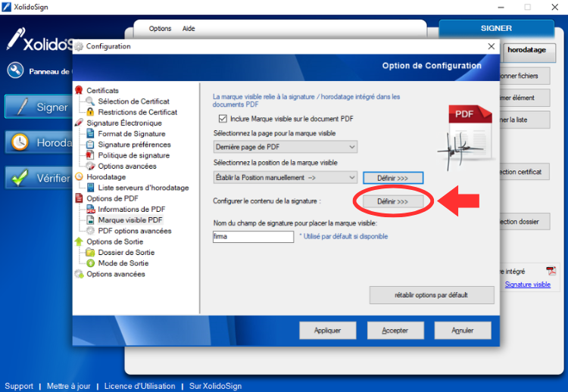
Task: Switch to the SIGNER tab
Action: click(x=496, y=28)
